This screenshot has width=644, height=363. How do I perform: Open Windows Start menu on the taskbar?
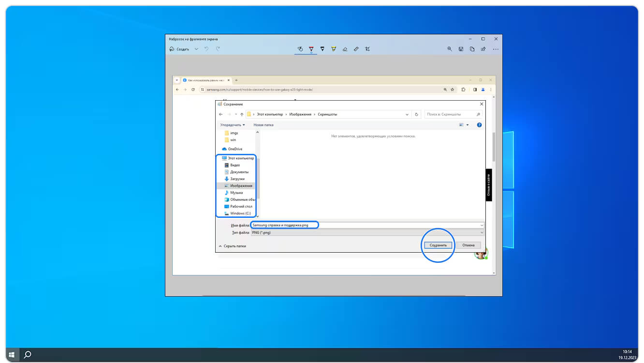[12, 355]
